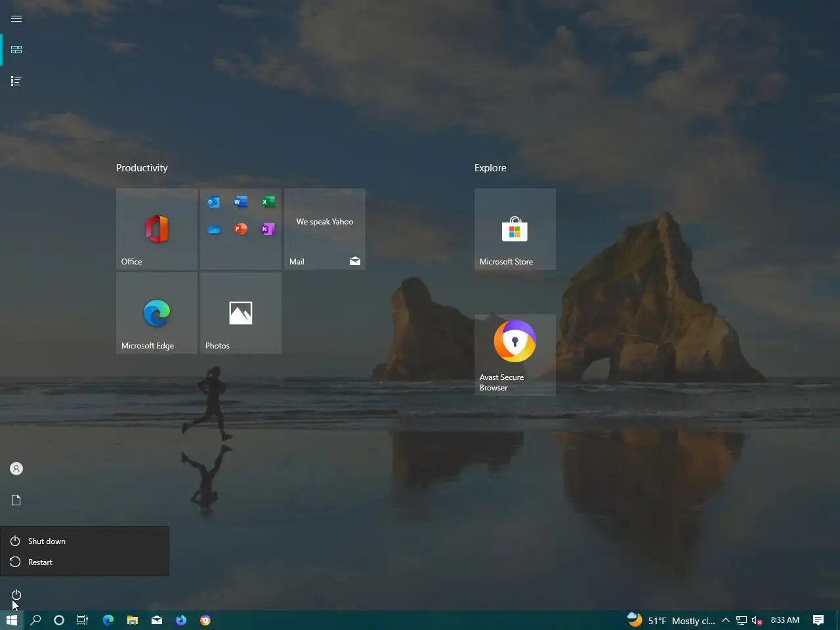Click the Power button in Start
The height and width of the screenshot is (630, 840).
(16, 595)
